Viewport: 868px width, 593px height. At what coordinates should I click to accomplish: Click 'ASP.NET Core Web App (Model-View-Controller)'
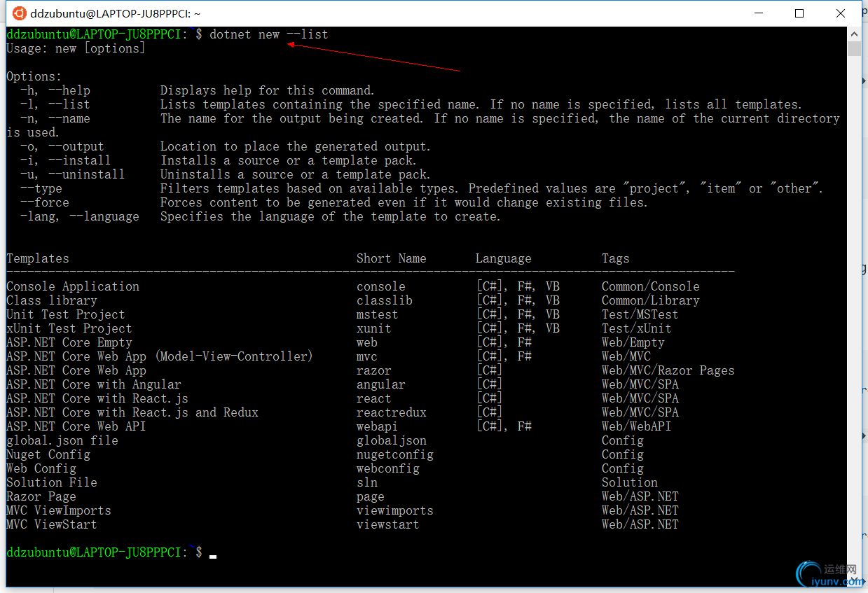pyautogui.click(x=160, y=356)
